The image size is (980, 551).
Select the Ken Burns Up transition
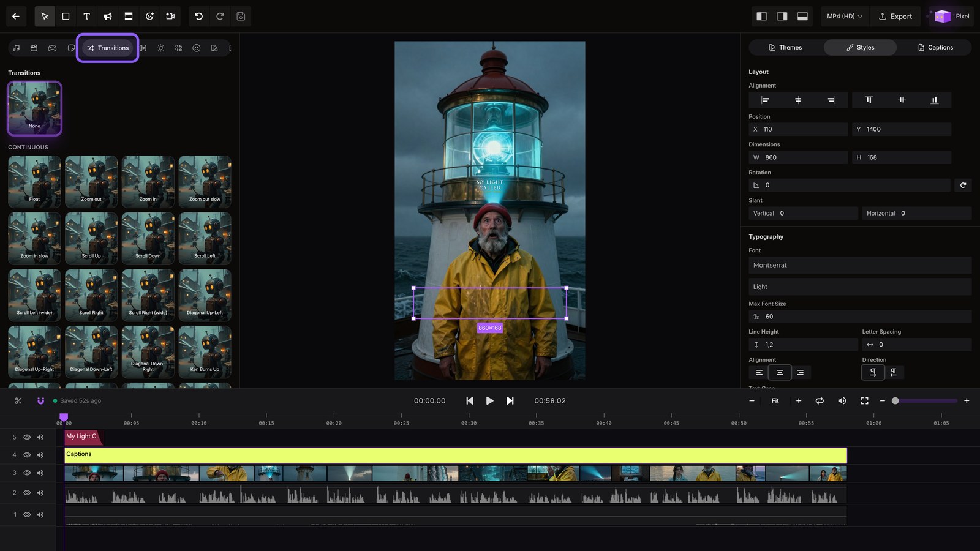[x=205, y=352]
